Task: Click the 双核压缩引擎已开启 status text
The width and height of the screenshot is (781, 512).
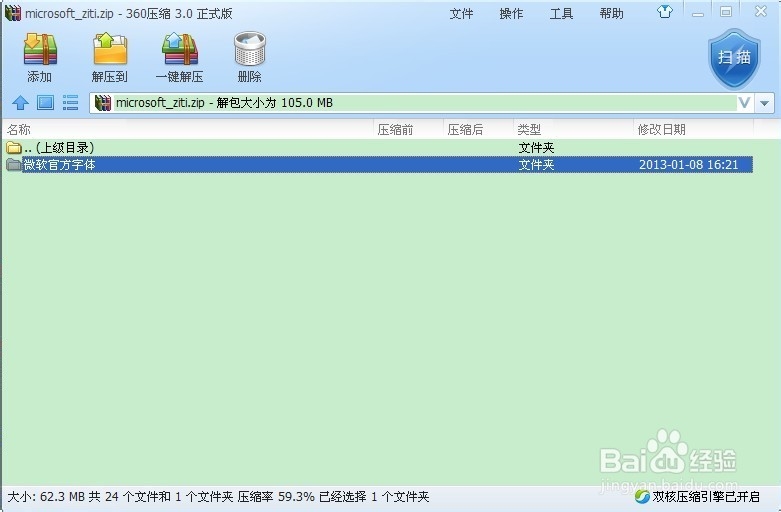Action: click(706, 497)
